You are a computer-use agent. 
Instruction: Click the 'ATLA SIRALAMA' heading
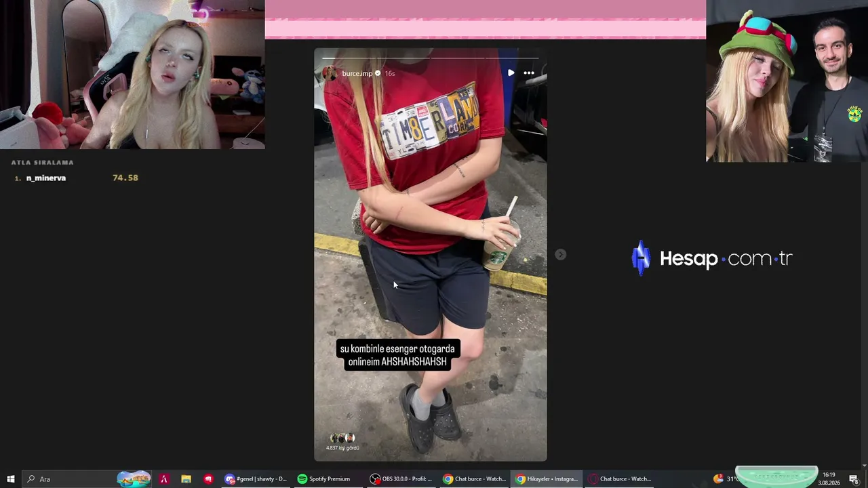click(43, 163)
